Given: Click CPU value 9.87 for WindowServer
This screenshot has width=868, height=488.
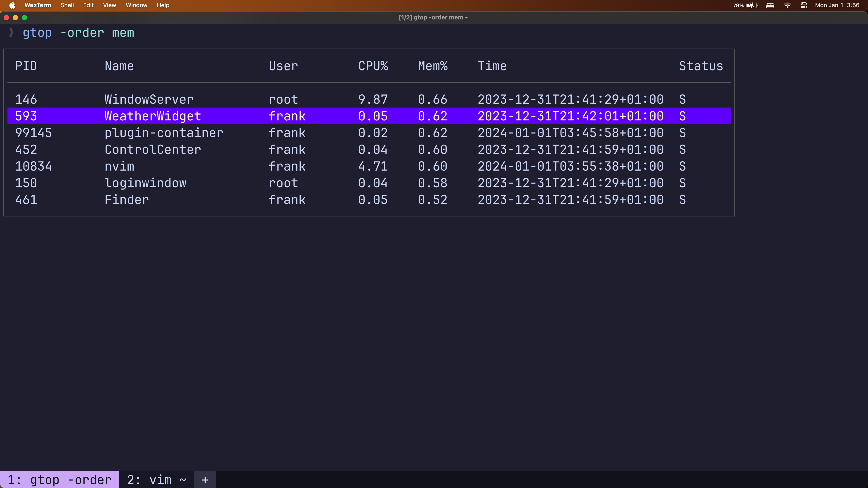Looking at the screenshot, I should coord(373,99).
